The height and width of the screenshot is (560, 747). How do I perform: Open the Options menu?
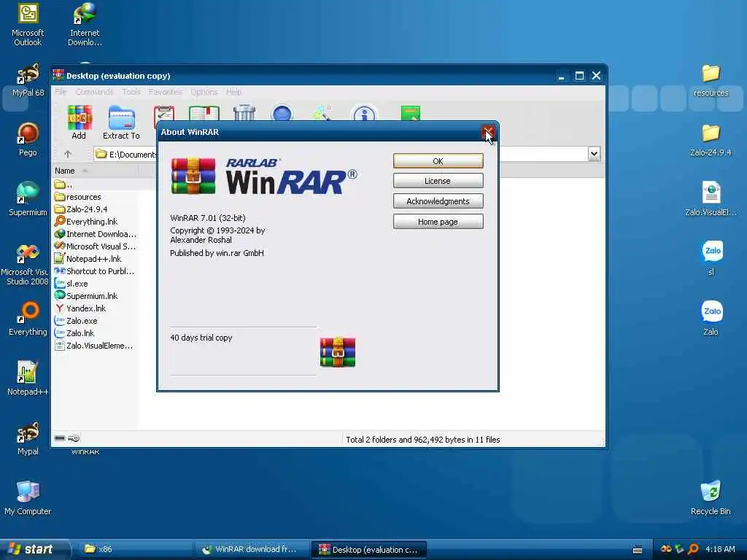pos(204,91)
